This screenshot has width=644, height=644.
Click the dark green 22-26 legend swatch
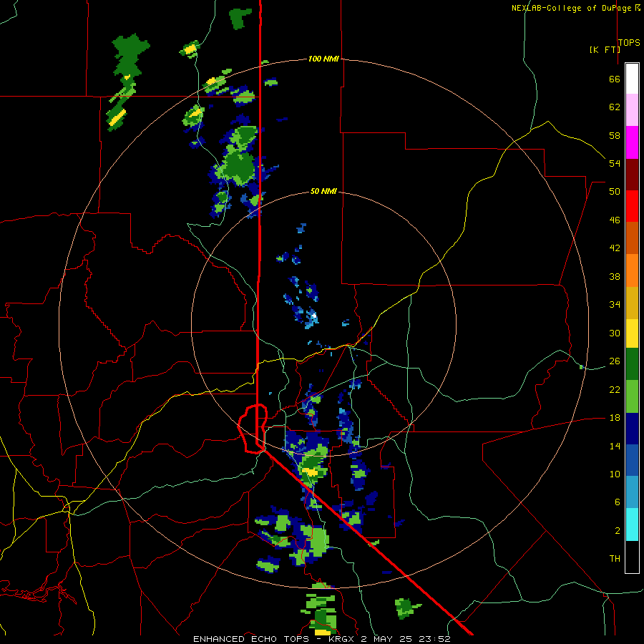(x=632, y=364)
